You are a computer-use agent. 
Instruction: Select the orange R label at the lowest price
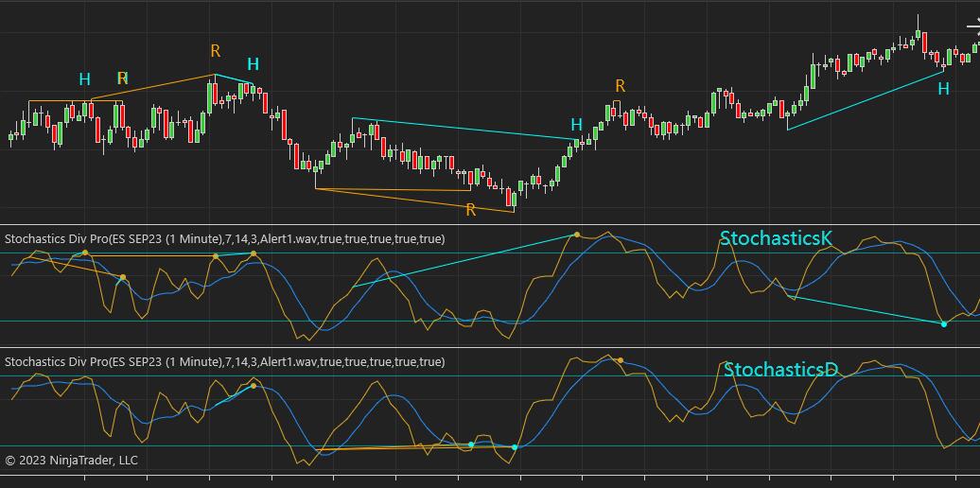click(x=471, y=210)
